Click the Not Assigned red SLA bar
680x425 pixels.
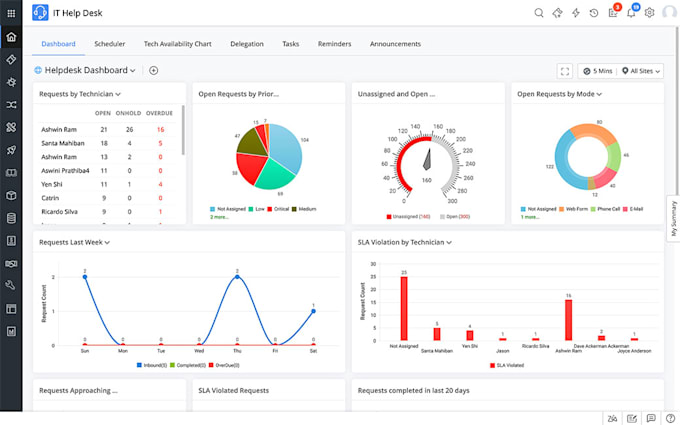pyautogui.click(x=404, y=308)
